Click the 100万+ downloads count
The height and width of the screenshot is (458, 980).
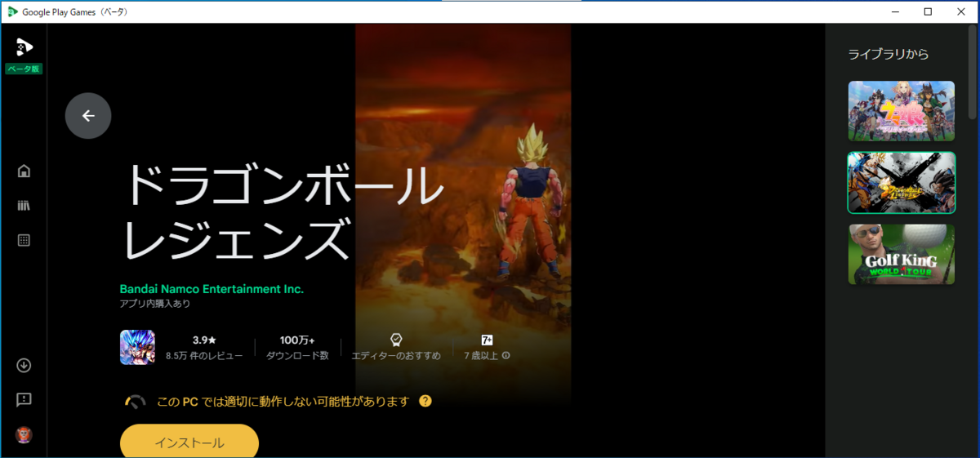(x=297, y=340)
